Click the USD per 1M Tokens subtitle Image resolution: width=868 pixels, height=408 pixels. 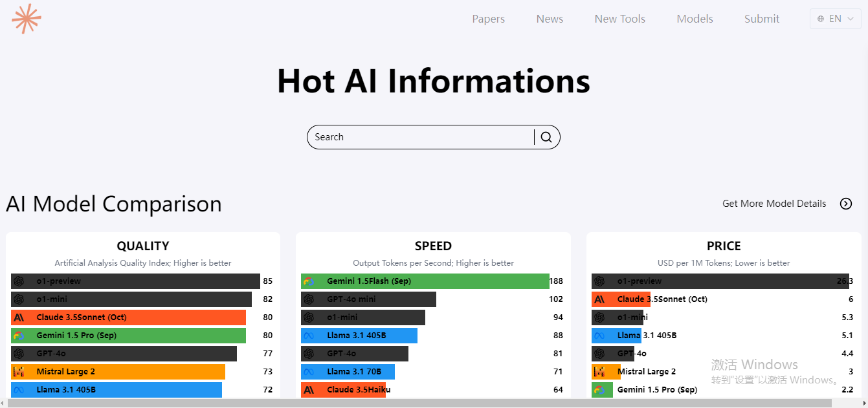(x=724, y=263)
